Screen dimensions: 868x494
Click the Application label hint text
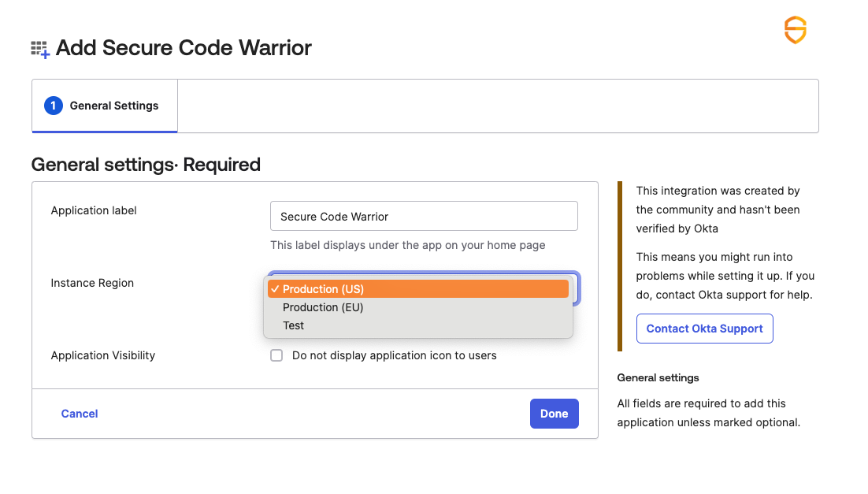pos(407,245)
